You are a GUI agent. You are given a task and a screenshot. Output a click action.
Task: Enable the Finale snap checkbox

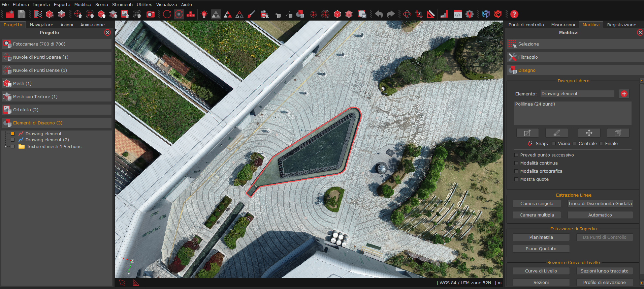tap(601, 143)
